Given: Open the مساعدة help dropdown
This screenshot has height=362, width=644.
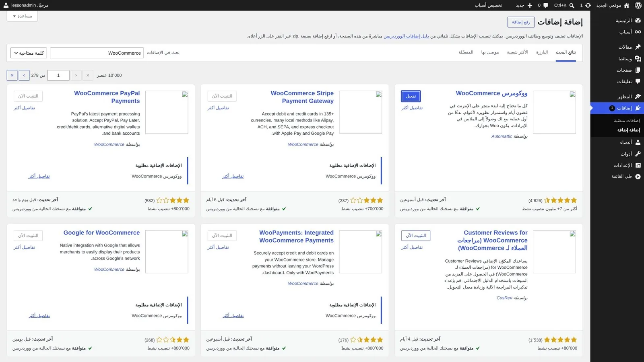Looking at the screenshot, I should 23,16.
